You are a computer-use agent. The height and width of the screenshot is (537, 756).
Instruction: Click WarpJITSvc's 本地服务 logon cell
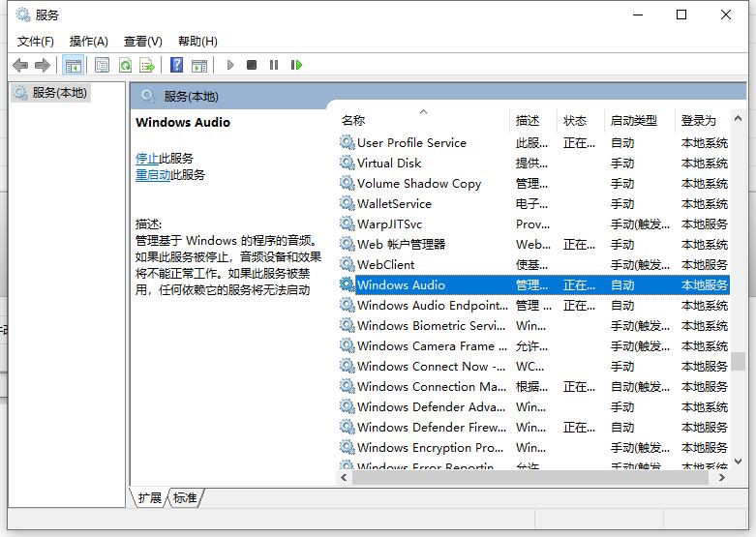click(704, 224)
